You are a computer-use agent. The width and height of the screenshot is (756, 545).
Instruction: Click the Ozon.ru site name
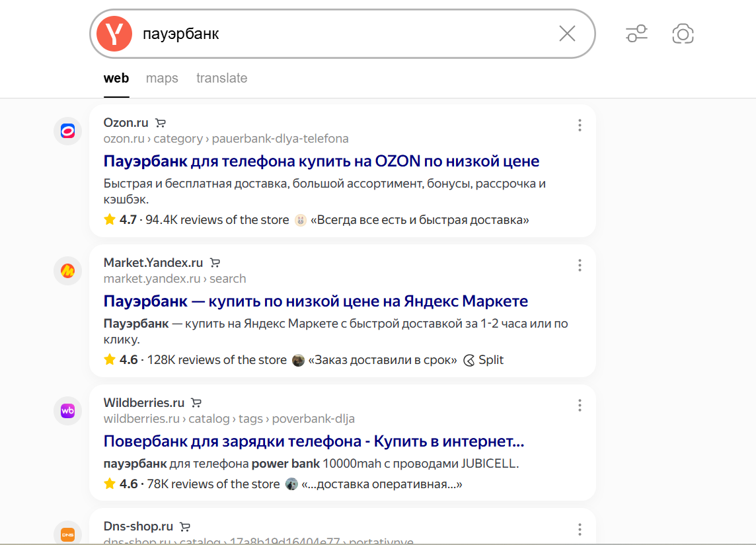(126, 123)
